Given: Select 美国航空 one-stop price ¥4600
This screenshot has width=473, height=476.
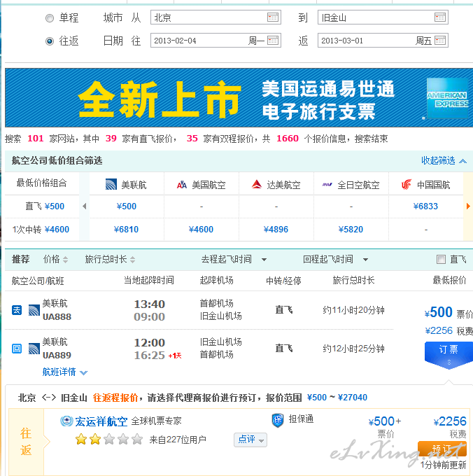Looking at the screenshot, I should 201,230.
